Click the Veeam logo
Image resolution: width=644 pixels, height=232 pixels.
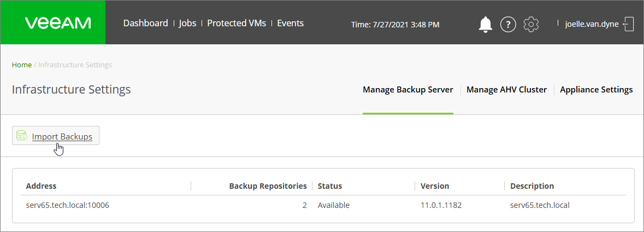point(57,22)
